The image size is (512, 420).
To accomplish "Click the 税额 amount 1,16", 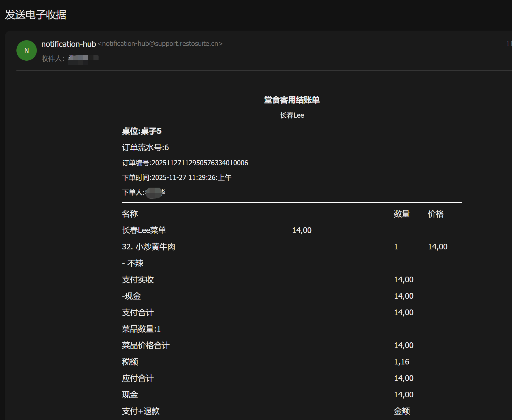I will (x=402, y=362).
